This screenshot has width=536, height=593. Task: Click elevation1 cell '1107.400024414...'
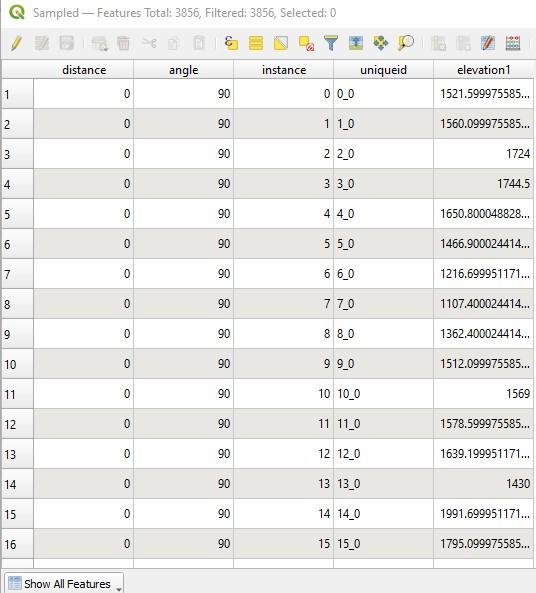[483, 304]
